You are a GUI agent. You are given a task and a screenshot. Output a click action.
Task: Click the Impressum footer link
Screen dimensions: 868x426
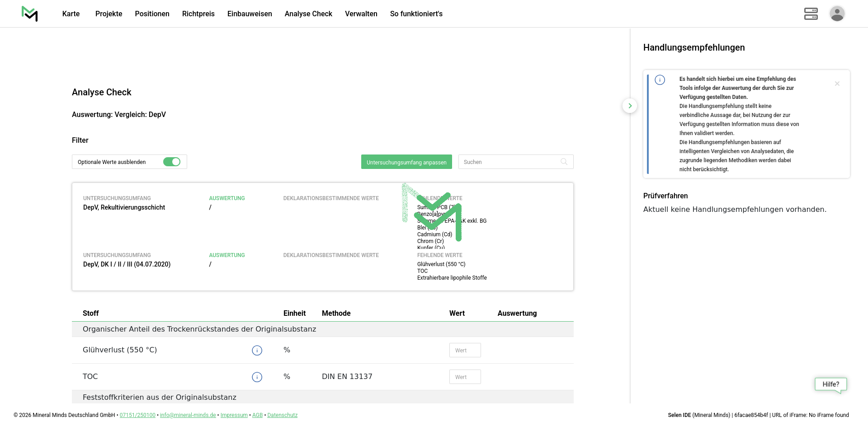tap(234, 415)
